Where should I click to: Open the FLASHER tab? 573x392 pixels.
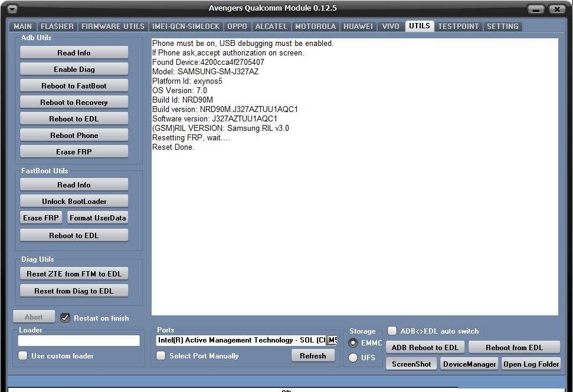pos(57,27)
